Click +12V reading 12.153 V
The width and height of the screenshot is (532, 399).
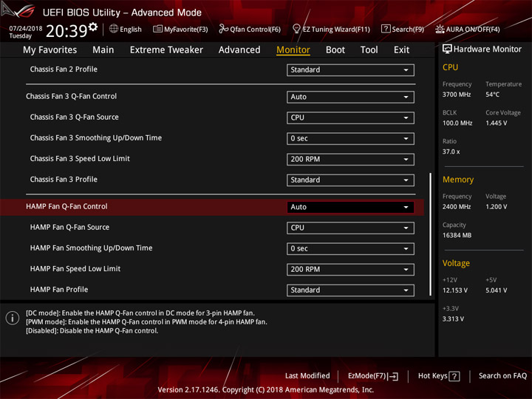tap(455, 290)
